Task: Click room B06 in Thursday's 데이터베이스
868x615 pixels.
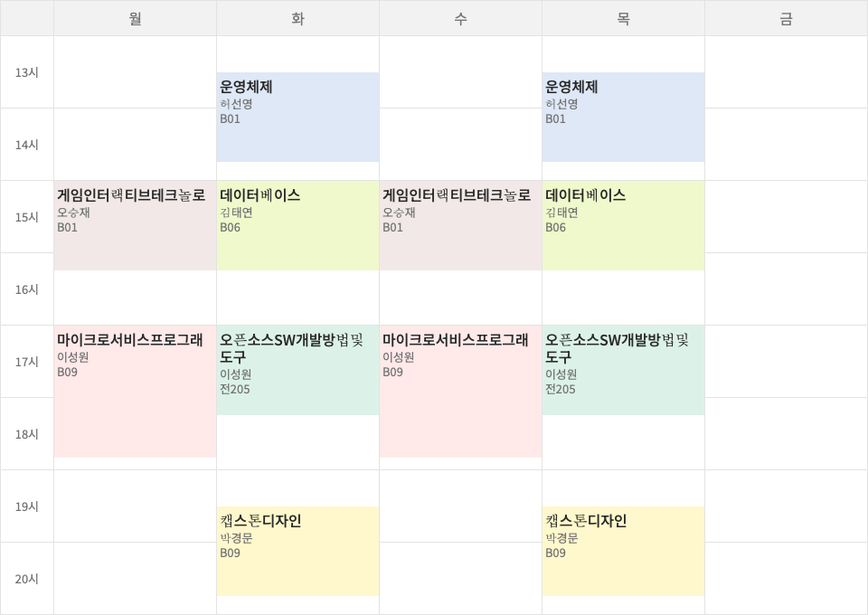Action: tap(555, 228)
